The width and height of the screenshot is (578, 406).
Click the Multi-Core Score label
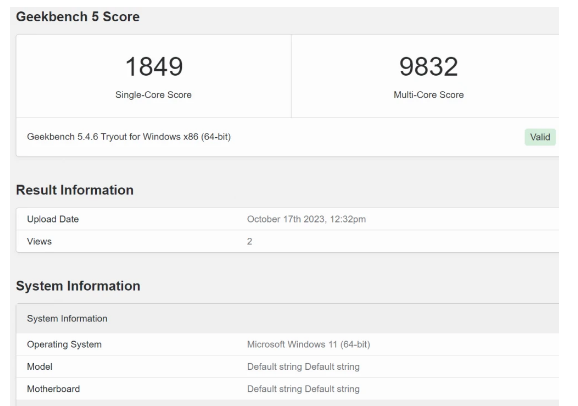point(429,95)
